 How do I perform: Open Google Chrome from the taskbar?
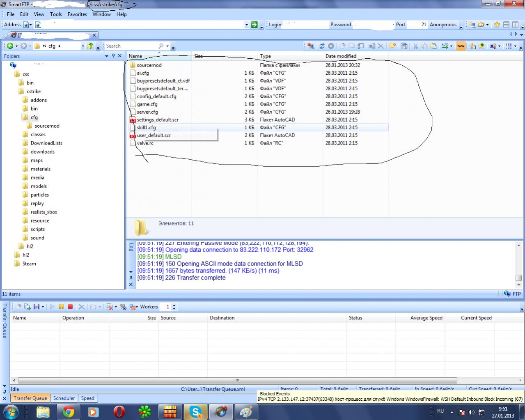[x=69, y=411]
